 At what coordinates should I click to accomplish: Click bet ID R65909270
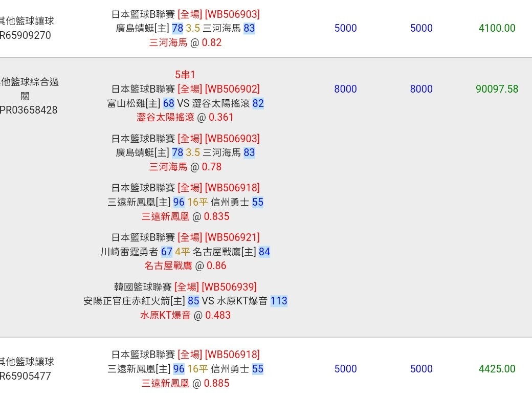25,35
